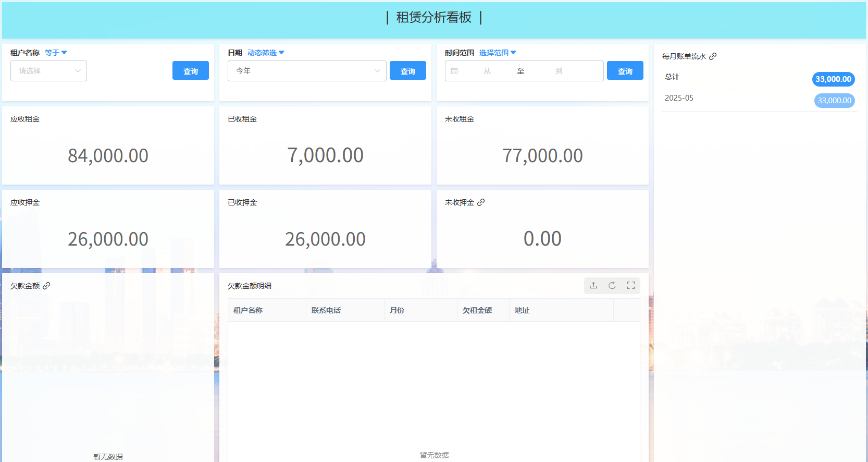Click the export icon in 欠款金额明细 toolbar
The height and width of the screenshot is (462, 868).
pos(593,285)
